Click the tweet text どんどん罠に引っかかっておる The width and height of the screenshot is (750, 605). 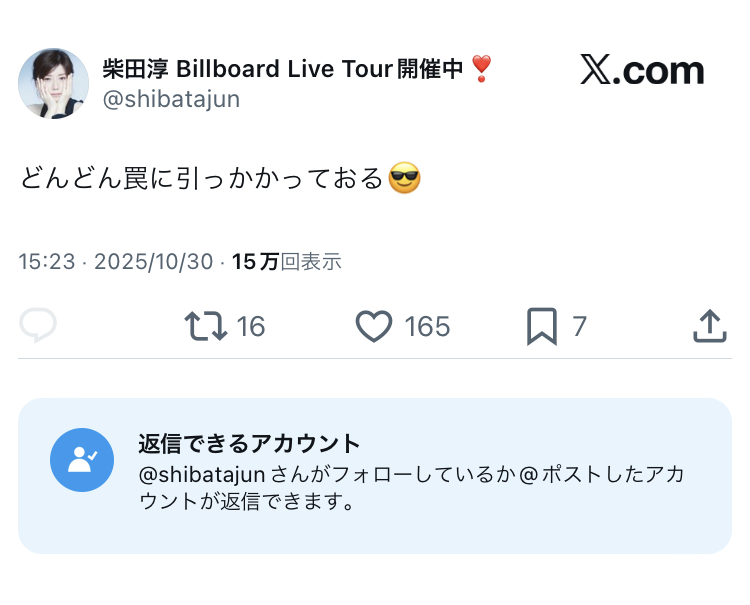[x=202, y=180]
